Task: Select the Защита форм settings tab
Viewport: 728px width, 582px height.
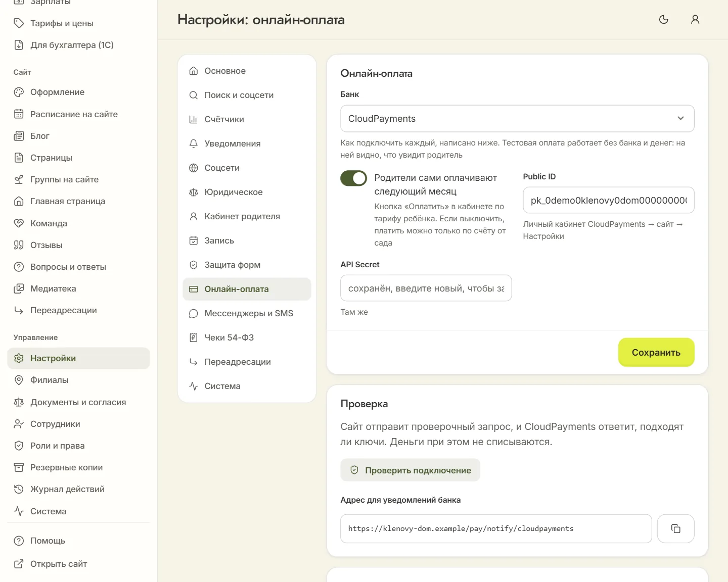Action: 247,265
